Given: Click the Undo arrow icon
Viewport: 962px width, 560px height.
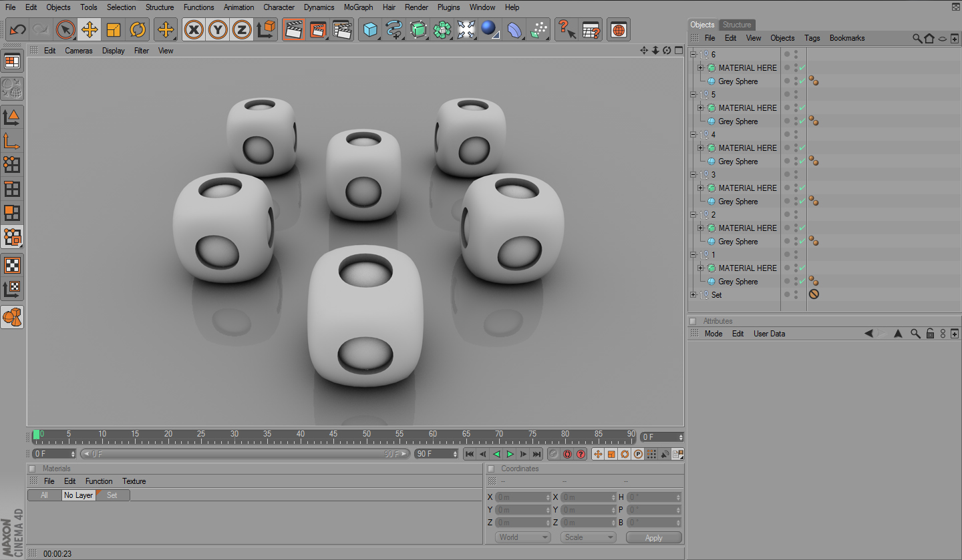Looking at the screenshot, I should coord(18,29).
